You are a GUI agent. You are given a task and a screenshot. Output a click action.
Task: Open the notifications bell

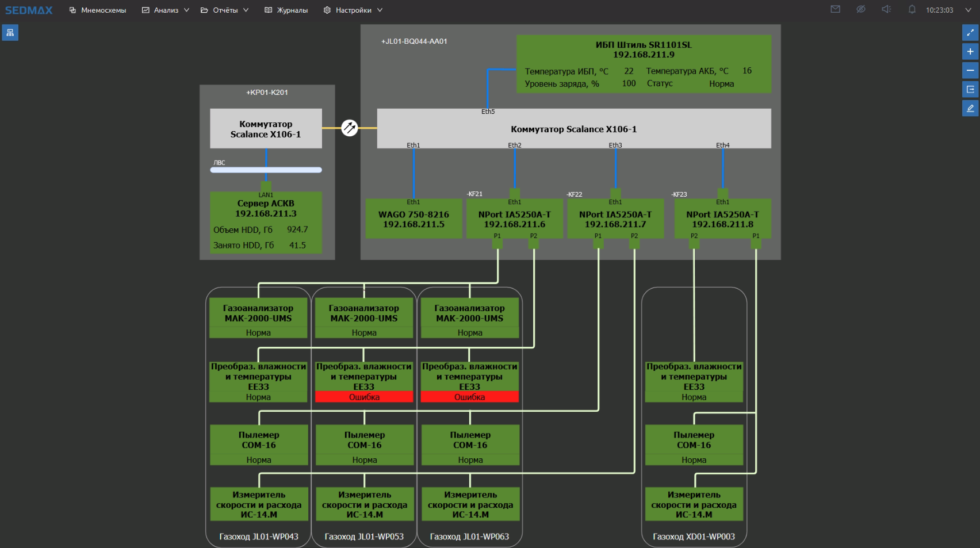click(912, 9)
